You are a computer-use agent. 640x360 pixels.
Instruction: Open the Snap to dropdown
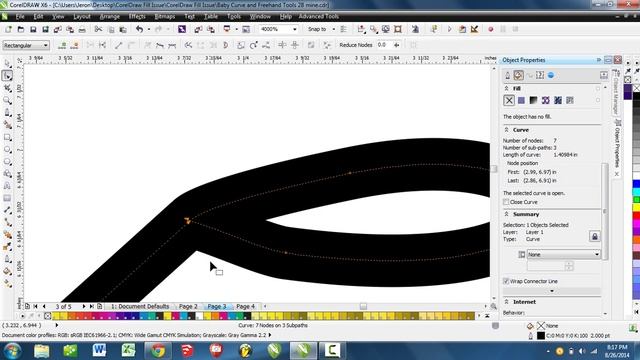(333, 29)
